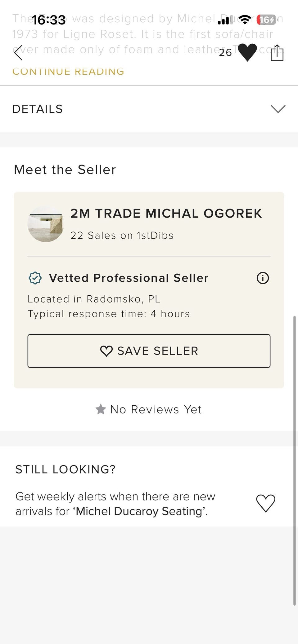Expand the Details section chevron
The height and width of the screenshot is (644, 298).
pos(278,109)
